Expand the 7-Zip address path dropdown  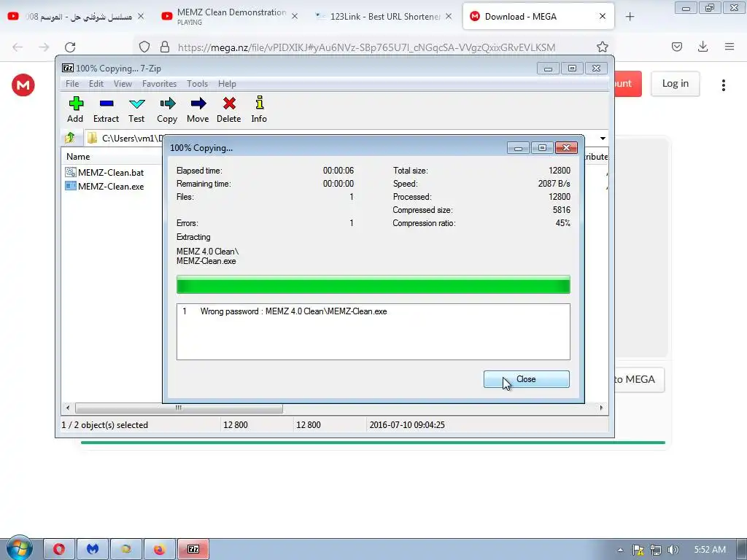point(603,138)
